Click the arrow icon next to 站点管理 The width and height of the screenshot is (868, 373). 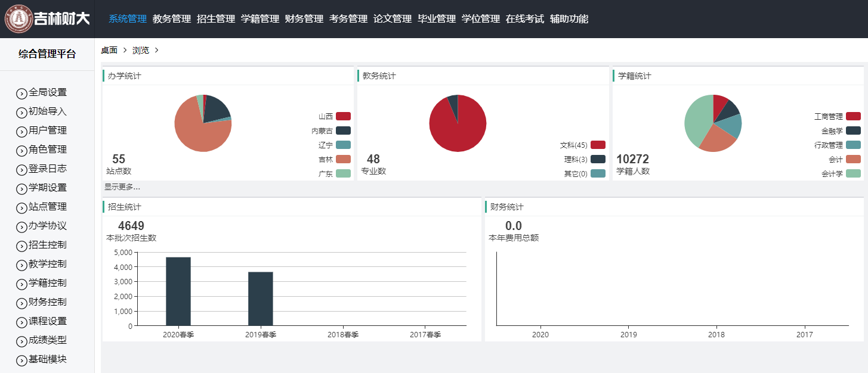tap(21, 207)
